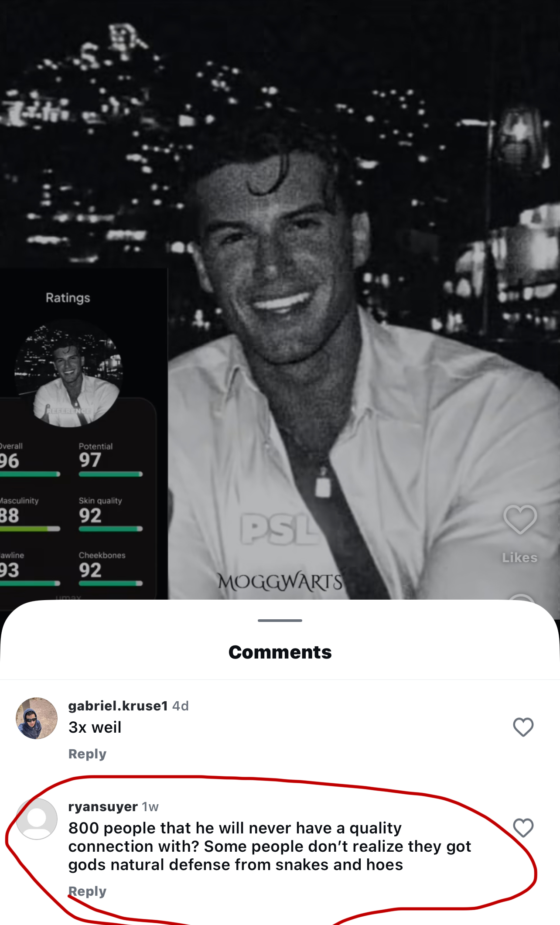The width and height of the screenshot is (560, 925).
Task: Tap the MOGGWARTS text overlay
Action: pos(280,581)
